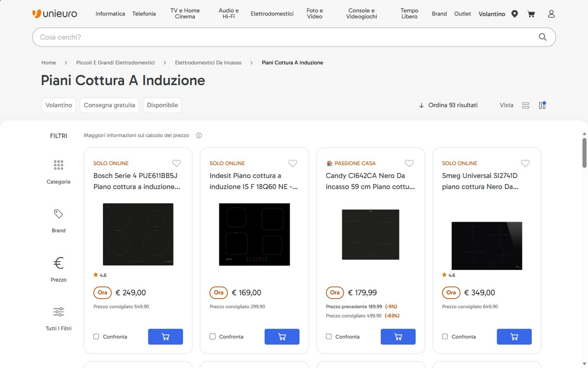Click the Bosch 4.6 star rating
Screen dimensions: 588x368
coord(100,275)
